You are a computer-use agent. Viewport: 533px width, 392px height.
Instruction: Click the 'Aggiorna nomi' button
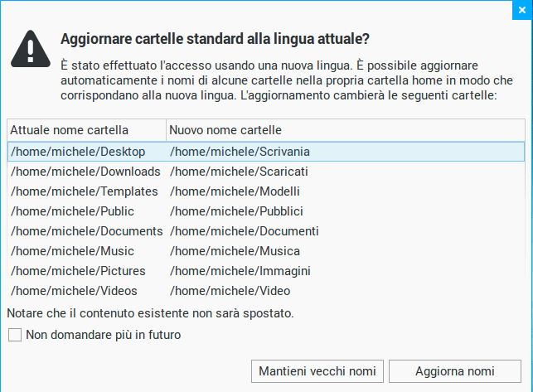(455, 370)
